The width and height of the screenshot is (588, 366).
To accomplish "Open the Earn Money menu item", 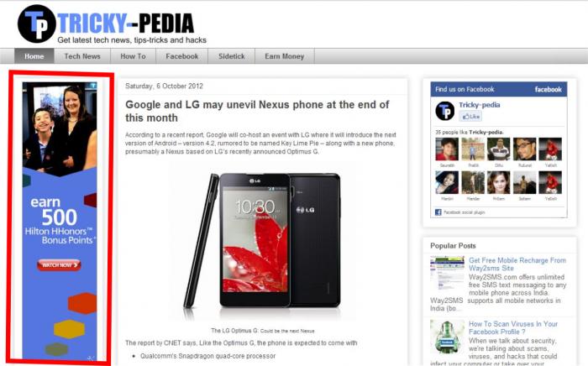I will click(284, 56).
